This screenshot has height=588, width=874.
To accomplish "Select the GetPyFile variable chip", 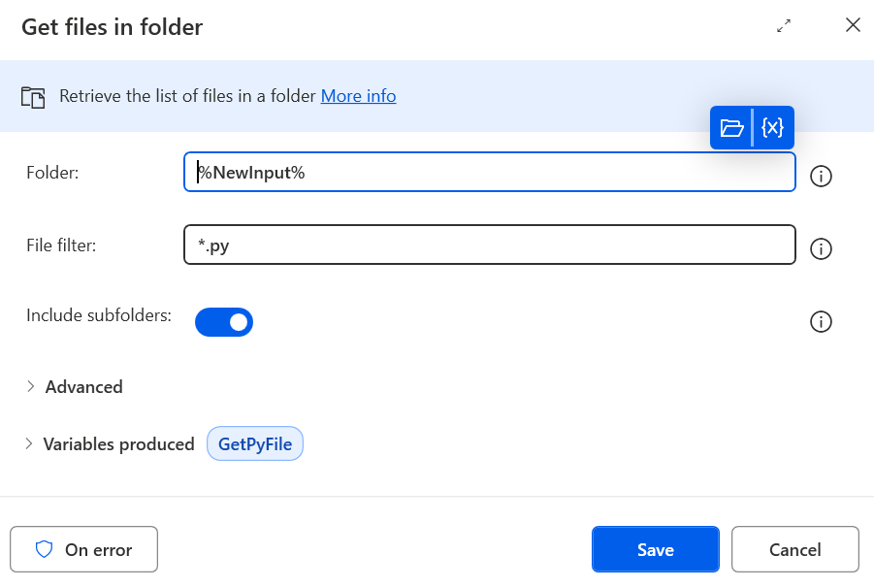I will pyautogui.click(x=255, y=444).
